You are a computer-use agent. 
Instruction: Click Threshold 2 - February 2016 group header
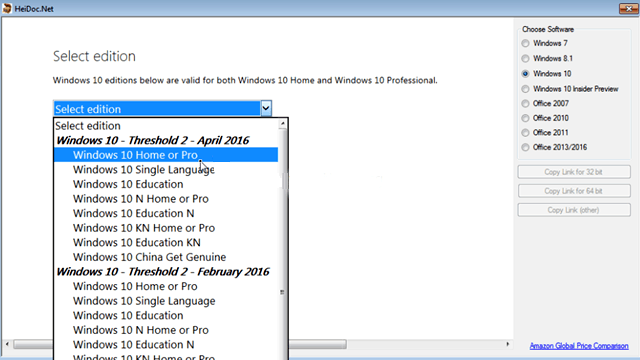166,272
